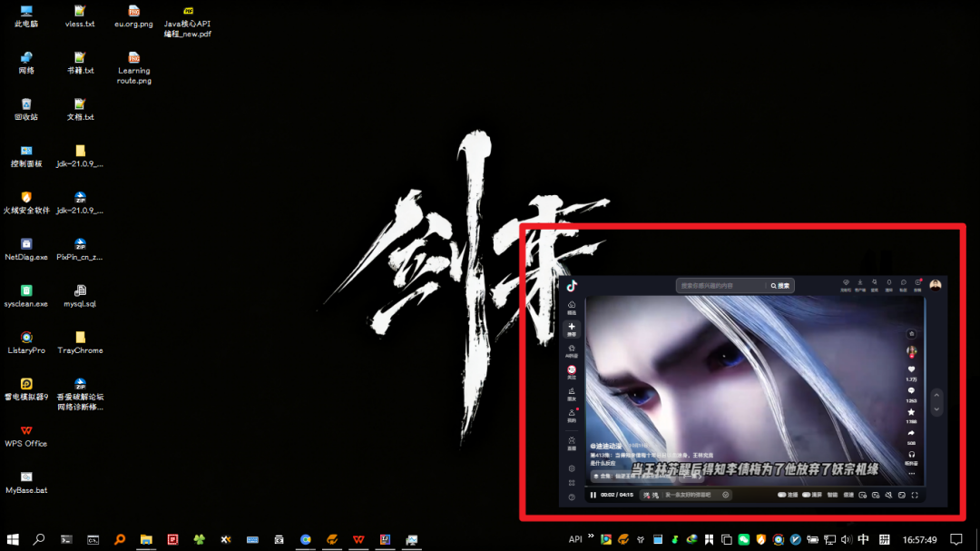Share the video using the arrow icon
This screenshot has height=551, width=980.
911,433
